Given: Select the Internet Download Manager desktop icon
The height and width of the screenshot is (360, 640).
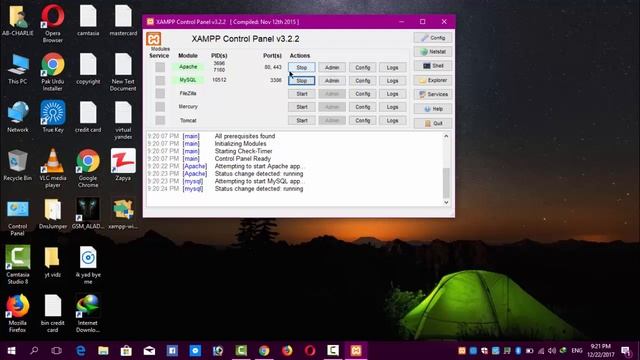Looking at the screenshot, I should point(88,313).
